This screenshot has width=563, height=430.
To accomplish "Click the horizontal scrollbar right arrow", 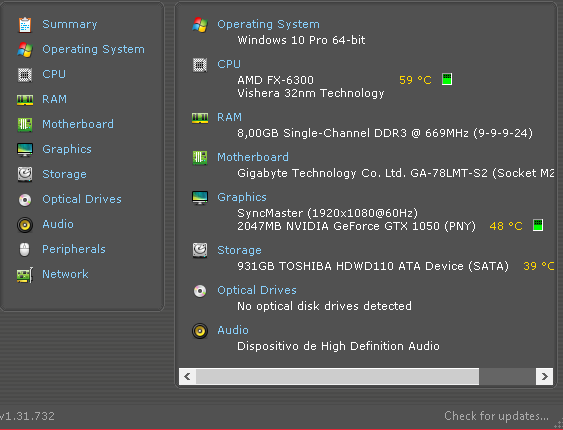I will coord(544,377).
